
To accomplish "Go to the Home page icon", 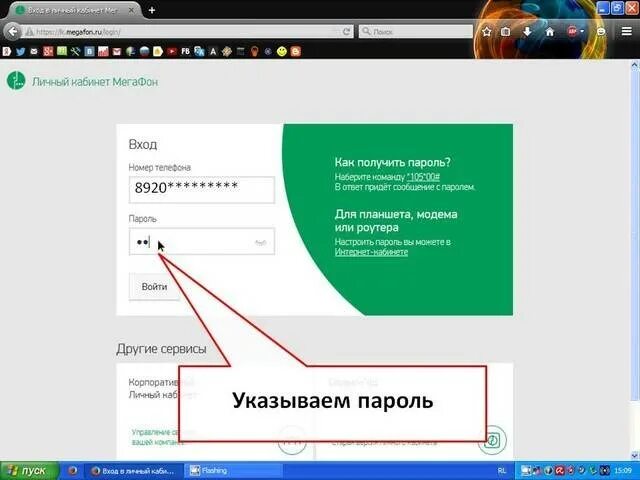I will coord(550,32).
